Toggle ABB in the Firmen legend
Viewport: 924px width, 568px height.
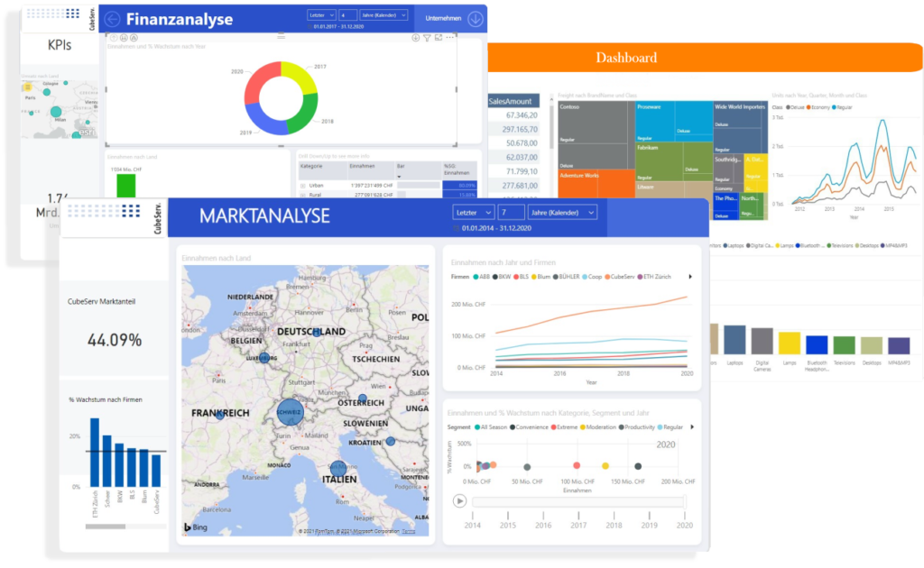(x=482, y=277)
